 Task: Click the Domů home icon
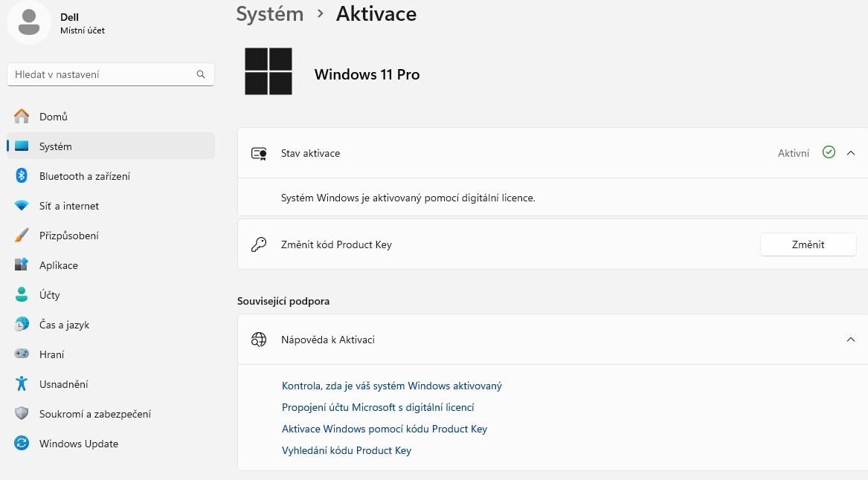tap(22, 117)
